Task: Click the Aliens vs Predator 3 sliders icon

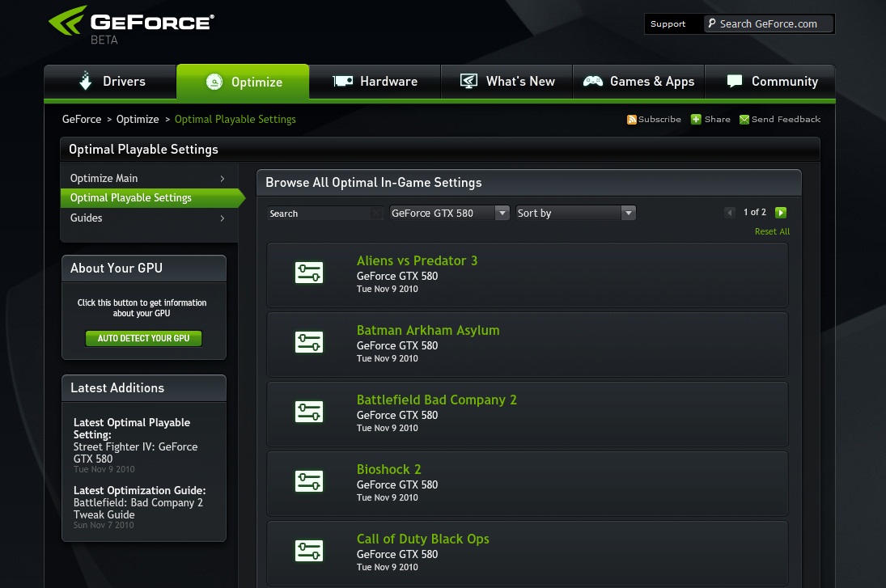Action: click(x=309, y=273)
